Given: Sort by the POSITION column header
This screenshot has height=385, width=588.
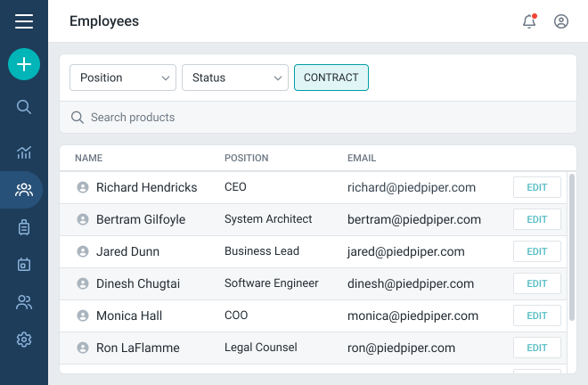Looking at the screenshot, I should 247,158.
